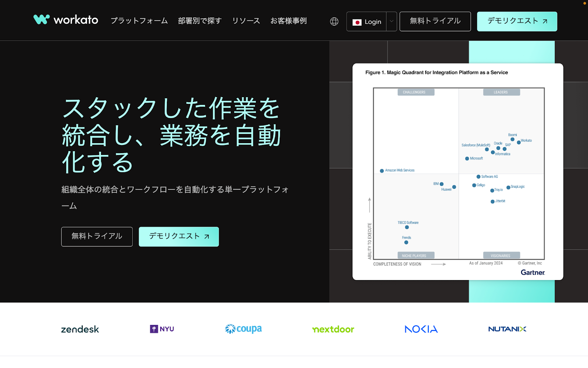Open the プラットフォーム menu

click(x=139, y=21)
